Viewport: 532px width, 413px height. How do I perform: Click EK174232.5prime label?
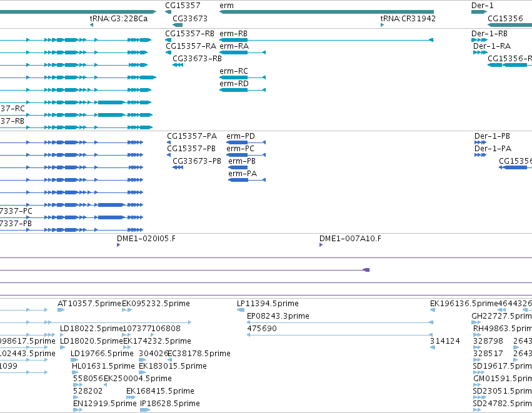[157, 341]
